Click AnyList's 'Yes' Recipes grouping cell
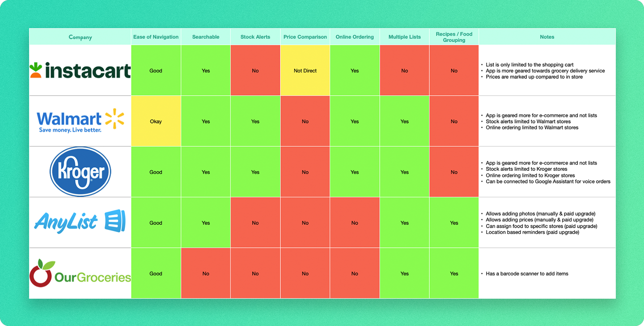Screen dimensions: 644x326 click(454, 223)
